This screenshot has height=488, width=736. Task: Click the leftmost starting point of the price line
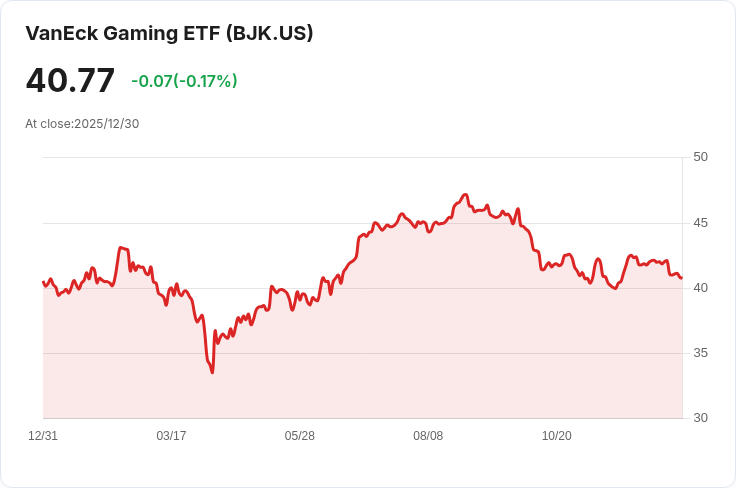click(44, 282)
